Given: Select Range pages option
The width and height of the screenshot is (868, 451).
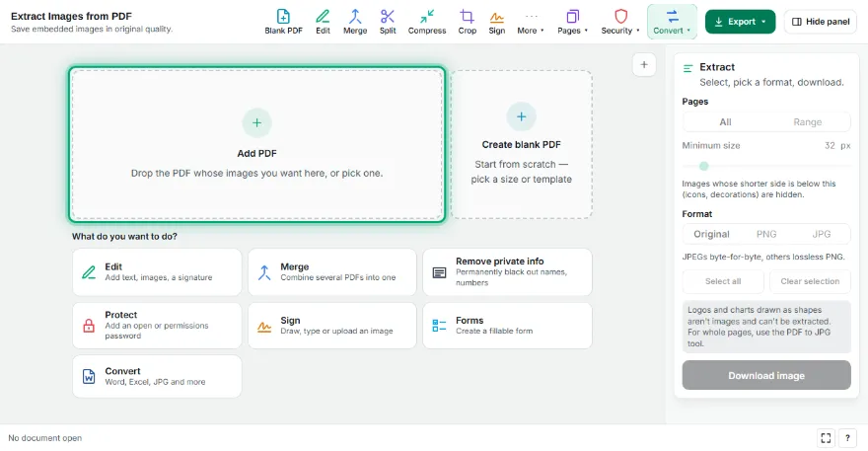Looking at the screenshot, I should click(x=807, y=122).
